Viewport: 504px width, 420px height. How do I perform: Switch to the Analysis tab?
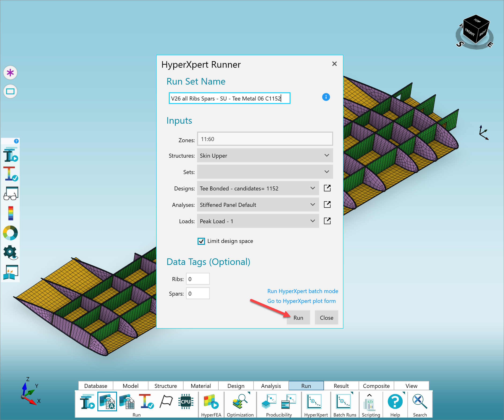click(271, 386)
